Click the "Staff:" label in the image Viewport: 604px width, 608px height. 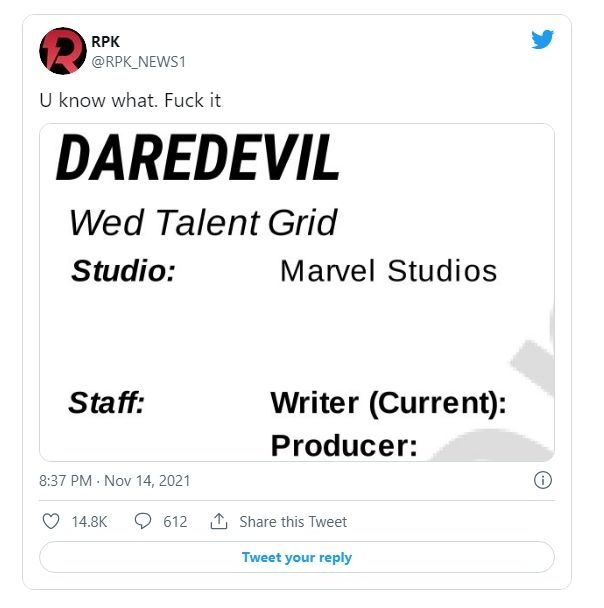point(106,403)
